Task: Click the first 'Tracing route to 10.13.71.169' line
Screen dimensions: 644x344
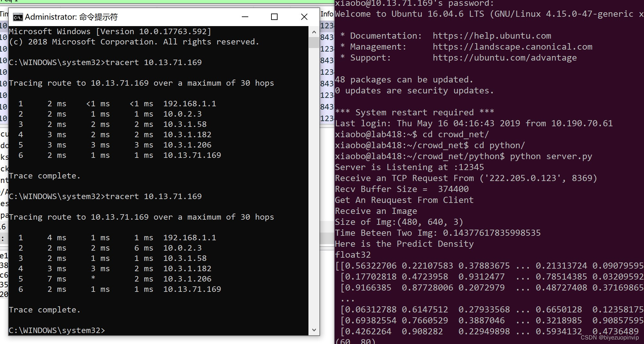Action: coord(141,83)
